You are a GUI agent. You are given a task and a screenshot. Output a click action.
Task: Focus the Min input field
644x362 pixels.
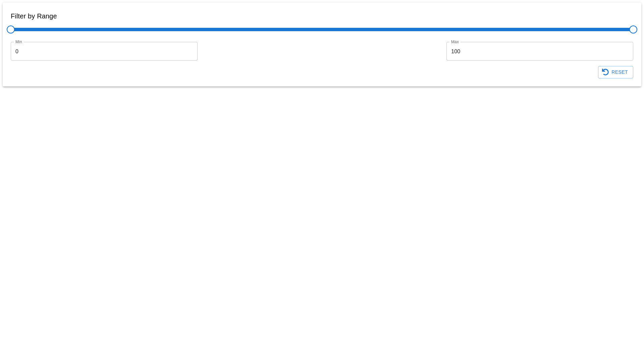click(104, 51)
